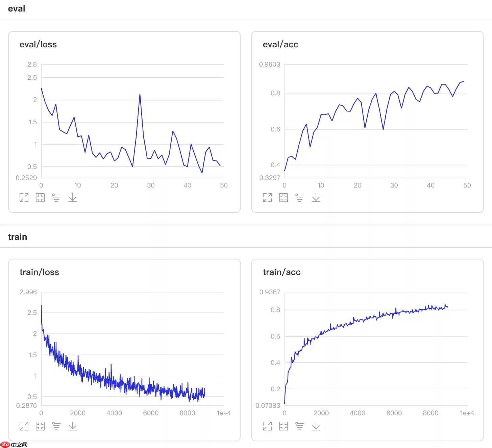Show the line list icon under train/acc
492x448 pixels.
(300, 426)
